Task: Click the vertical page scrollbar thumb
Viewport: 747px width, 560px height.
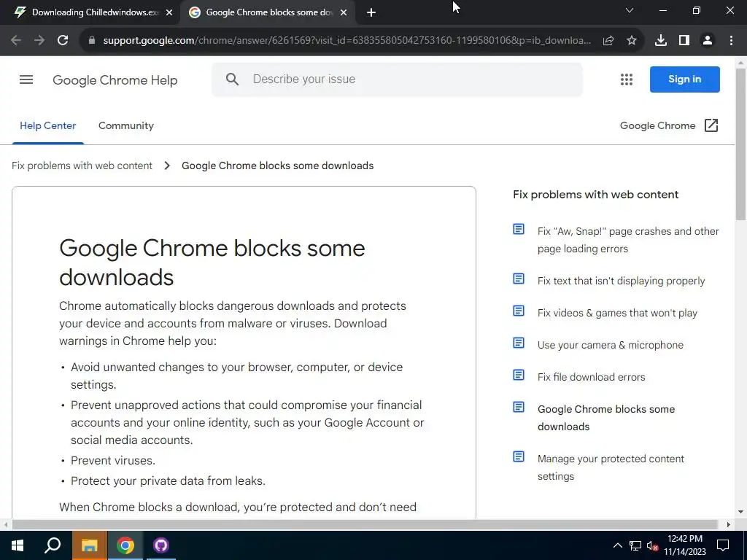Action: 740,144
